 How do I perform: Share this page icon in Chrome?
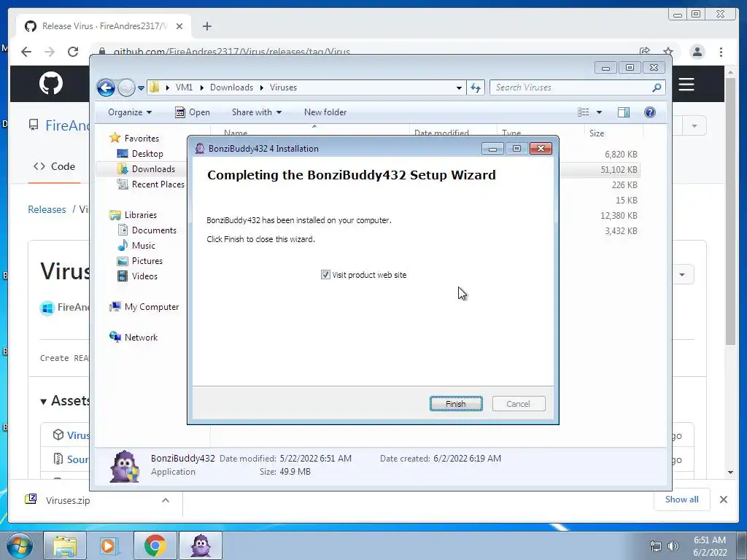(645, 52)
